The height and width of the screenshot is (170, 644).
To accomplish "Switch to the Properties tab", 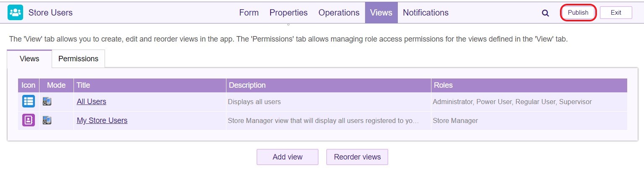I will [289, 13].
